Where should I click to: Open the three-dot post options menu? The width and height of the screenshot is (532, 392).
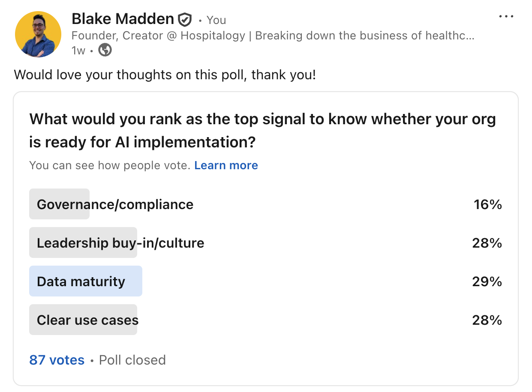coord(506,17)
